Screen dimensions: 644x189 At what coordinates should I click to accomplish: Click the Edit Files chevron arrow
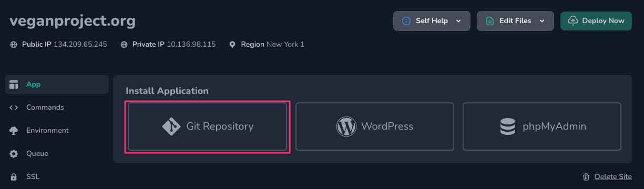pos(541,21)
